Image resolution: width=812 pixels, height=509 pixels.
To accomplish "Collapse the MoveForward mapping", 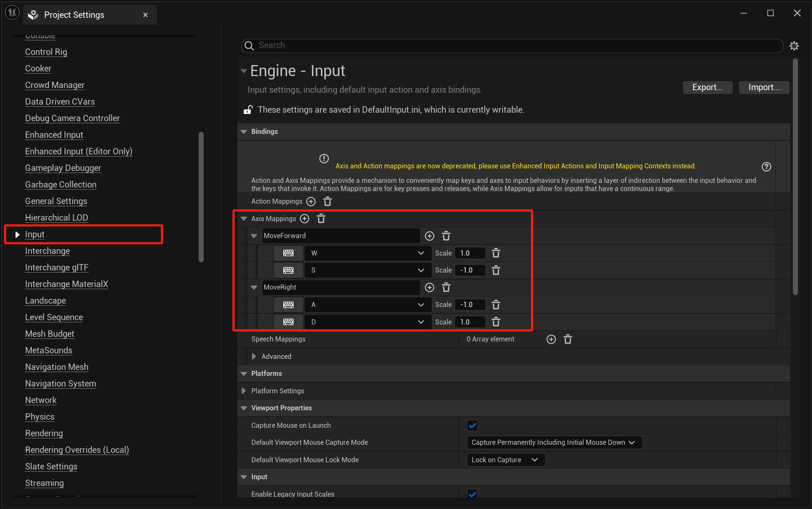I will (254, 236).
